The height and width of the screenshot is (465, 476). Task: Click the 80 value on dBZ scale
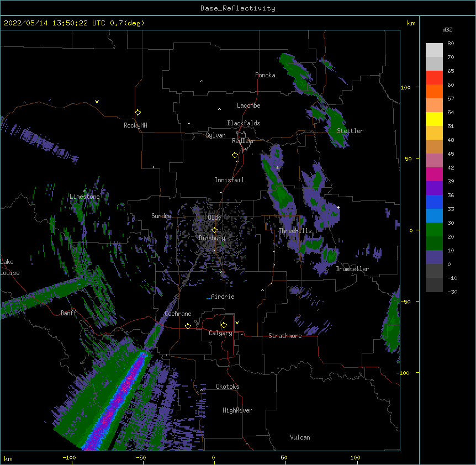(x=451, y=44)
